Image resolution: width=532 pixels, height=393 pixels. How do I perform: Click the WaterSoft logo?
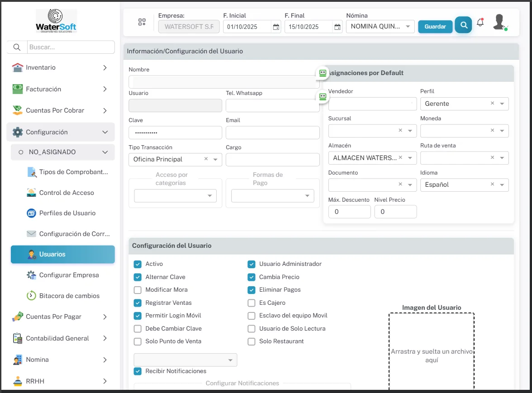pyautogui.click(x=56, y=21)
